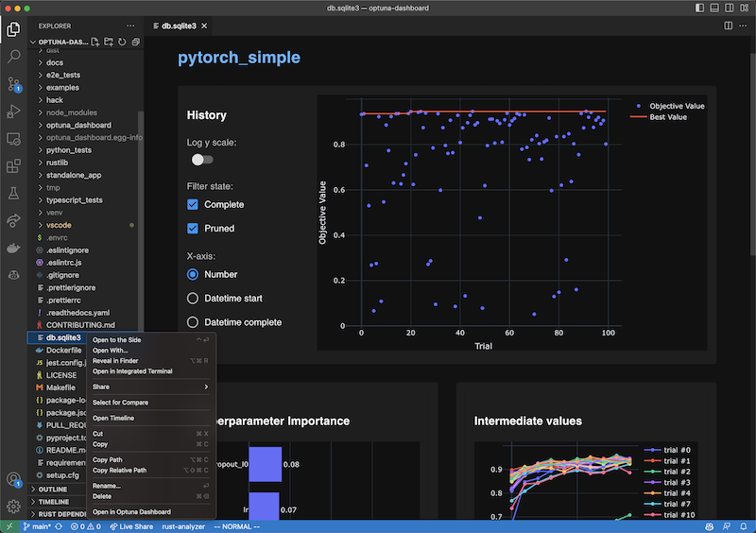Image resolution: width=756 pixels, height=533 pixels.
Task: Open Source Control view icon
Action: (13, 84)
